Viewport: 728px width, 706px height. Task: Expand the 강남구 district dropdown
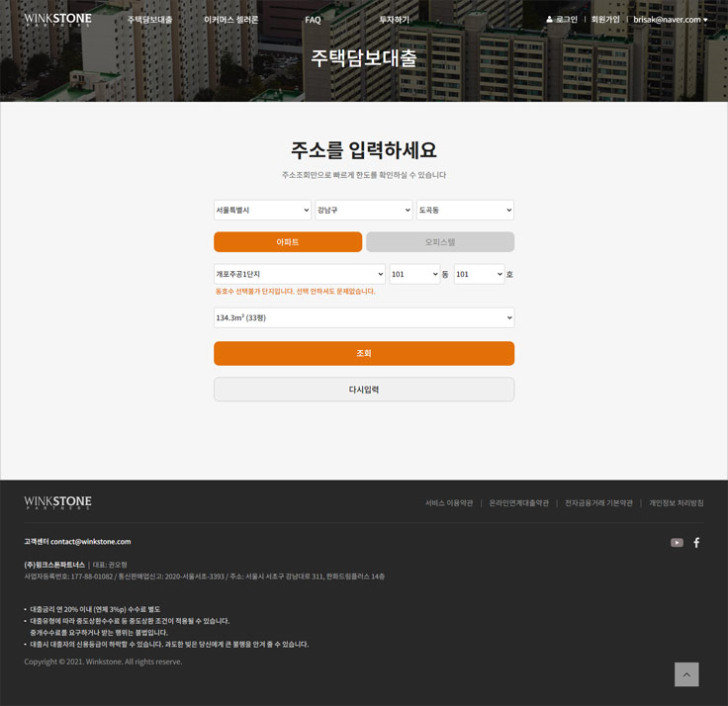tap(363, 211)
